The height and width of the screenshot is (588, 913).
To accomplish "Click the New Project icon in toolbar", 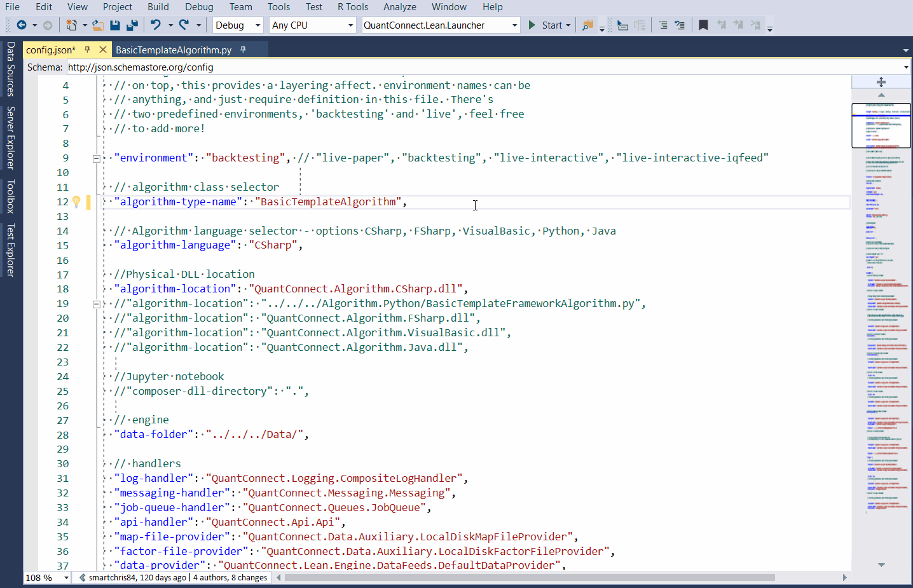I will coord(71,25).
